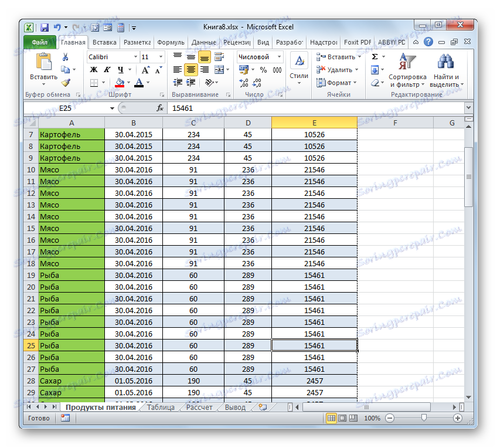The image size is (497, 448).
Task: Apply thousands separator 000 format
Action: [x=277, y=70]
